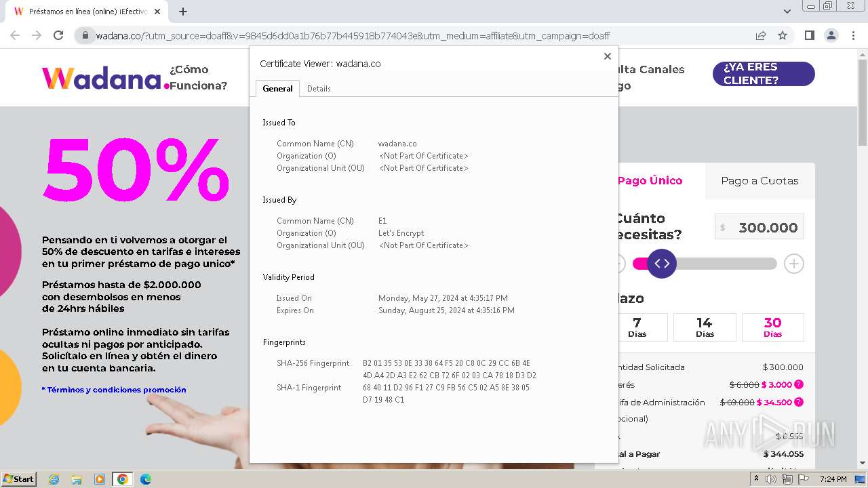868x488 pixels.
Task: Select the Expires On date value
Action: [446, 310]
